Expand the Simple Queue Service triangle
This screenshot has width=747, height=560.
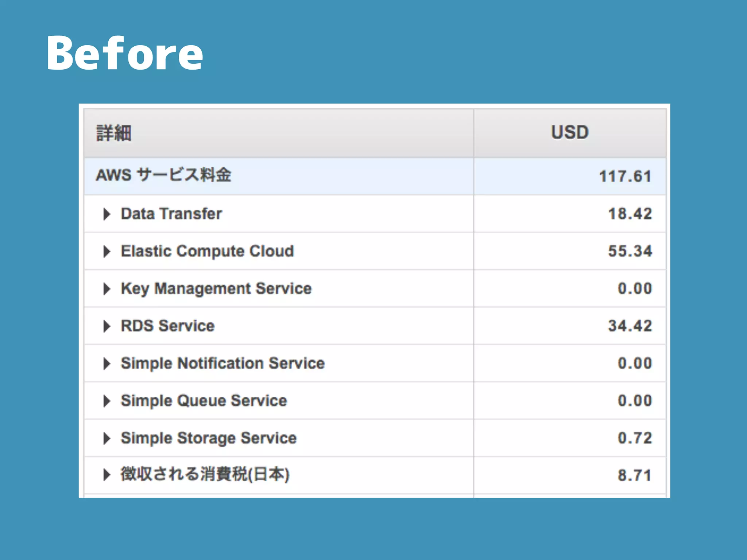(107, 401)
